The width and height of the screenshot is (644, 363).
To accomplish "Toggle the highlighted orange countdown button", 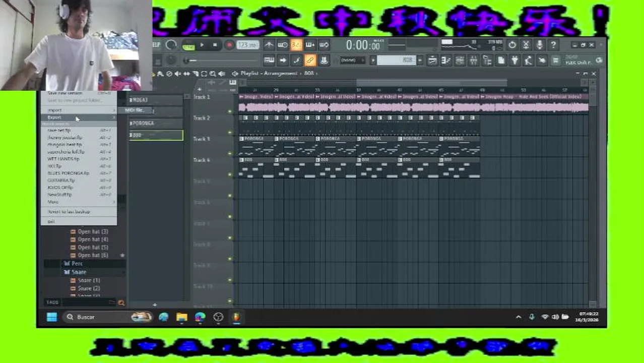I will click(x=296, y=45).
